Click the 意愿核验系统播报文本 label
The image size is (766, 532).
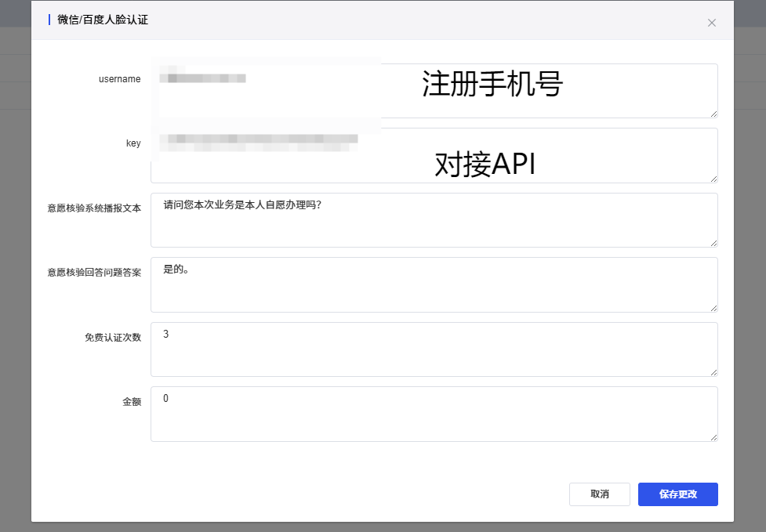pos(94,208)
